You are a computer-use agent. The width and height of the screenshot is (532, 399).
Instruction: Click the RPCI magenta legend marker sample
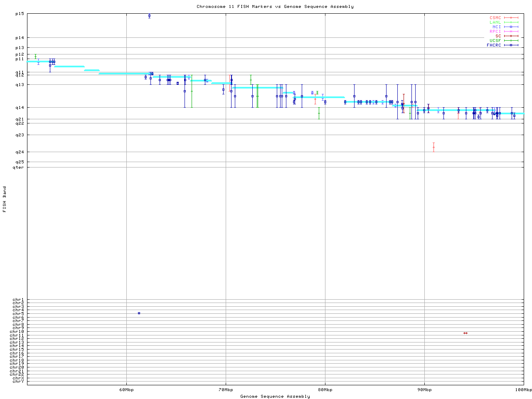click(511, 32)
